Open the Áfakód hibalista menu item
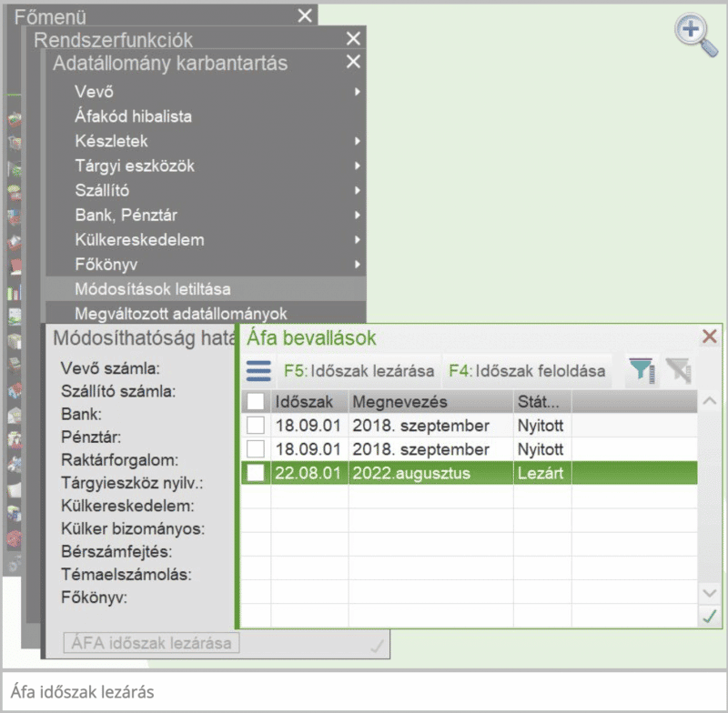728x713 pixels. (x=206, y=116)
